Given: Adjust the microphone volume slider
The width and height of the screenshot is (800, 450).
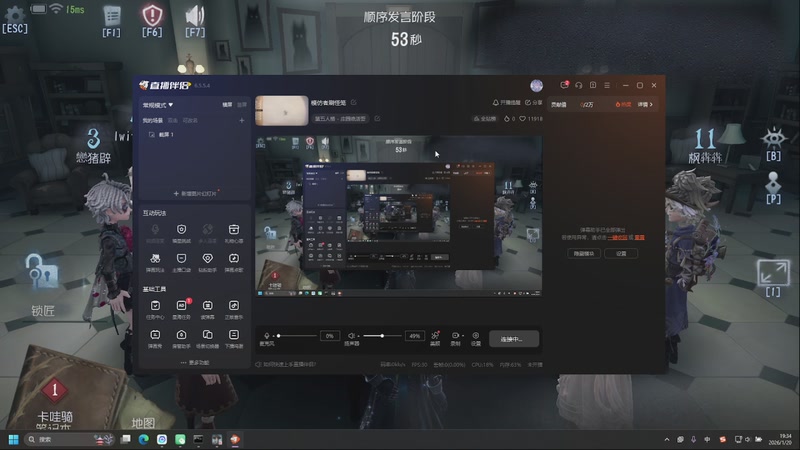Looking at the screenshot, I should pos(296,336).
